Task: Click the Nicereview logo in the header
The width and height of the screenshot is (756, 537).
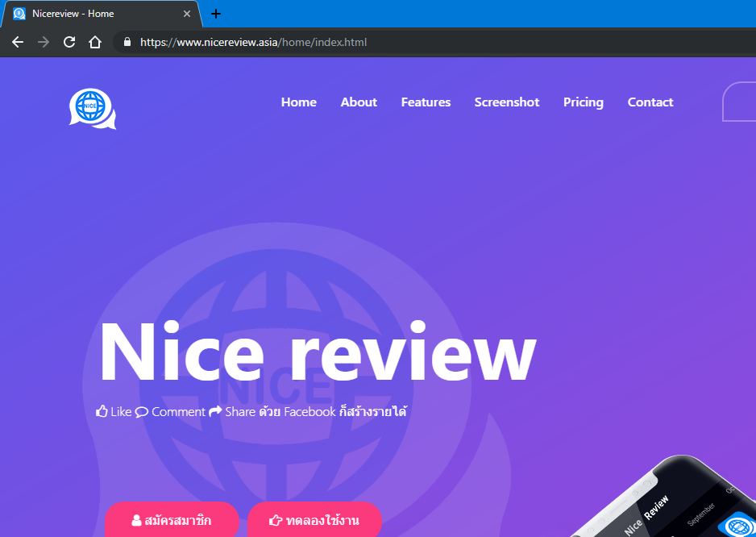Action: (x=92, y=108)
